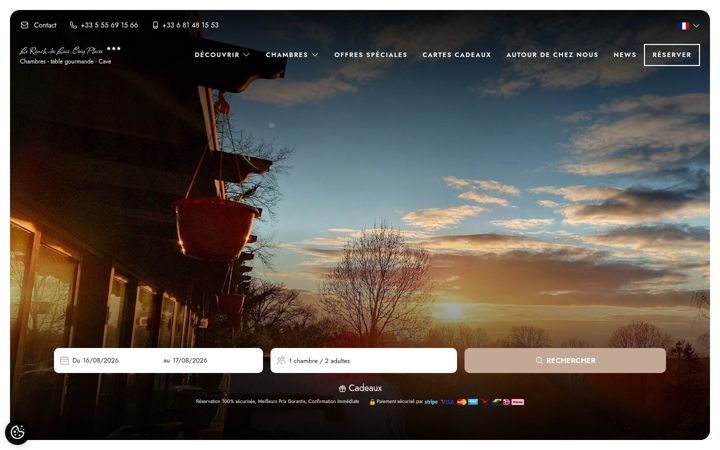720x450 pixels.
Task: Click the American Express logo
Action: (x=473, y=402)
